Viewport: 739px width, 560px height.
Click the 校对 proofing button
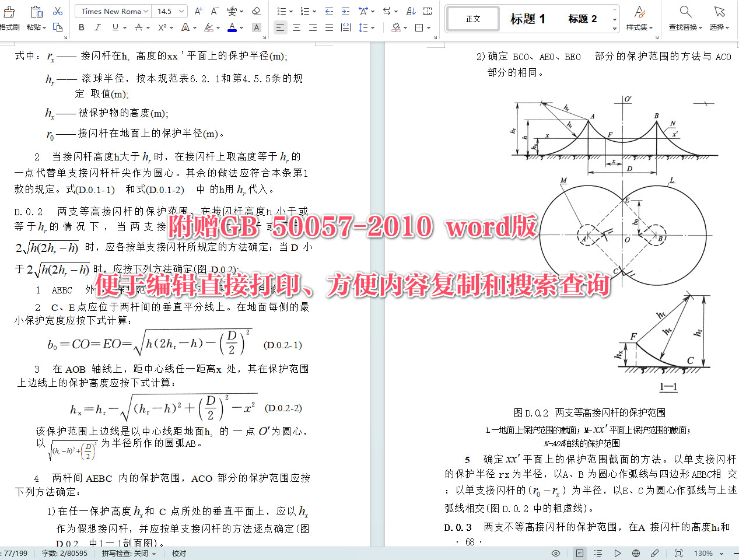pos(178,554)
